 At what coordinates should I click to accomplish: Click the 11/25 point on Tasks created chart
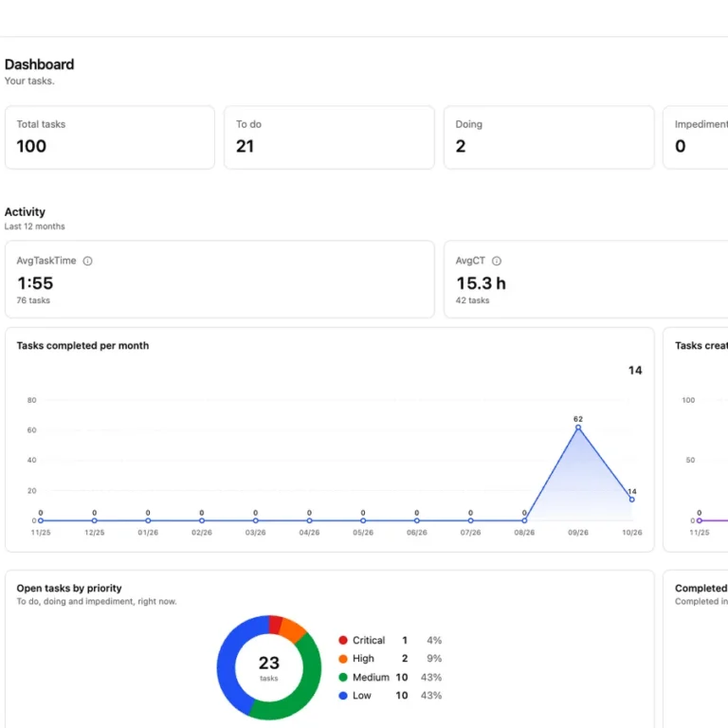click(x=700, y=520)
